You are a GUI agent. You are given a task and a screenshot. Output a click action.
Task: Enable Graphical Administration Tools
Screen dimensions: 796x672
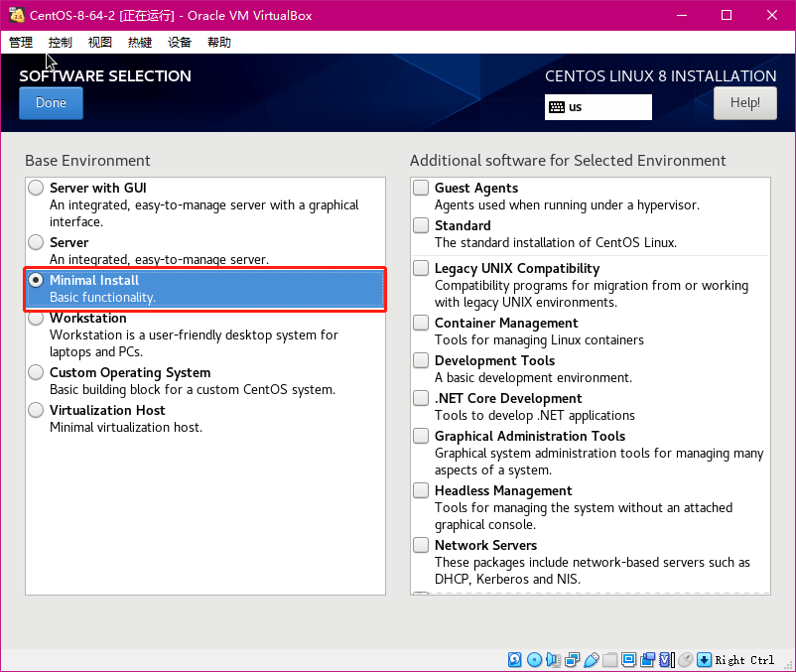tap(421, 436)
